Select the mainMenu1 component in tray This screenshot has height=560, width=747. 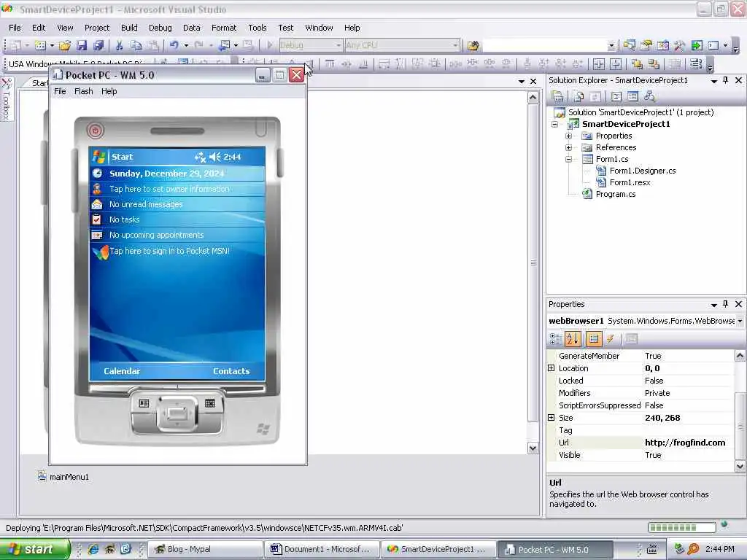coord(63,477)
